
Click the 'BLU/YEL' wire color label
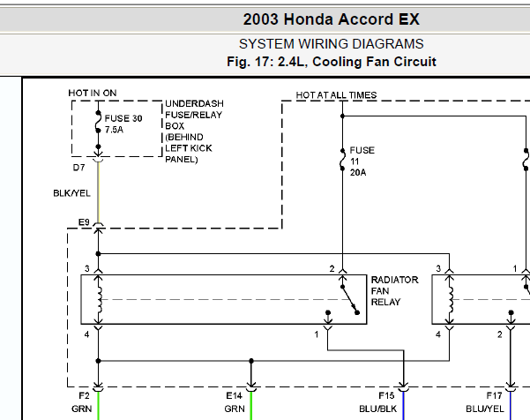pyautogui.click(x=485, y=409)
